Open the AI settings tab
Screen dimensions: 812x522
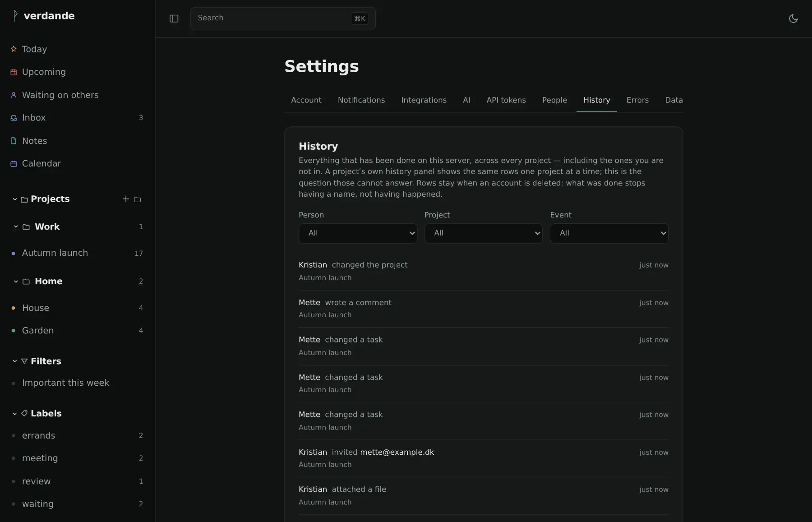click(x=466, y=100)
